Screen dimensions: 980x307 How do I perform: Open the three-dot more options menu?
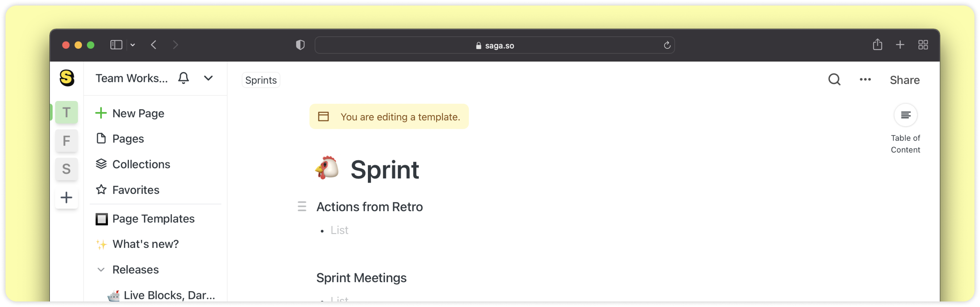(x=865, y=80)
